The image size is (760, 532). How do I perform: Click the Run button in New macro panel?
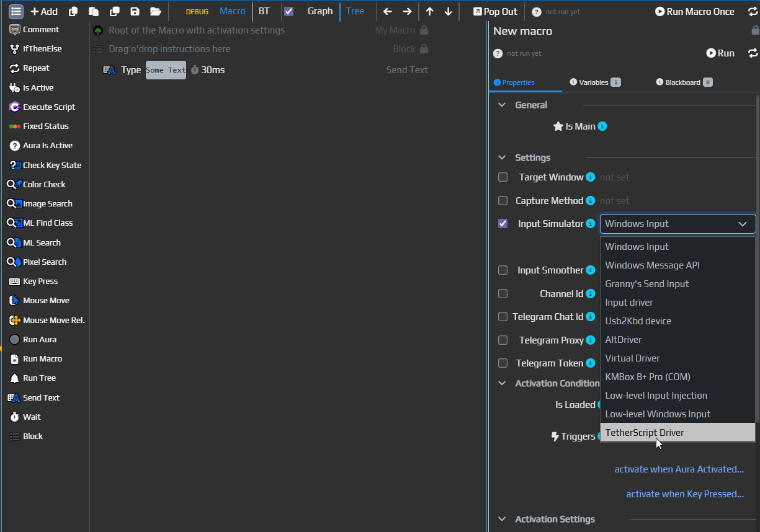[x=720, y=53]
